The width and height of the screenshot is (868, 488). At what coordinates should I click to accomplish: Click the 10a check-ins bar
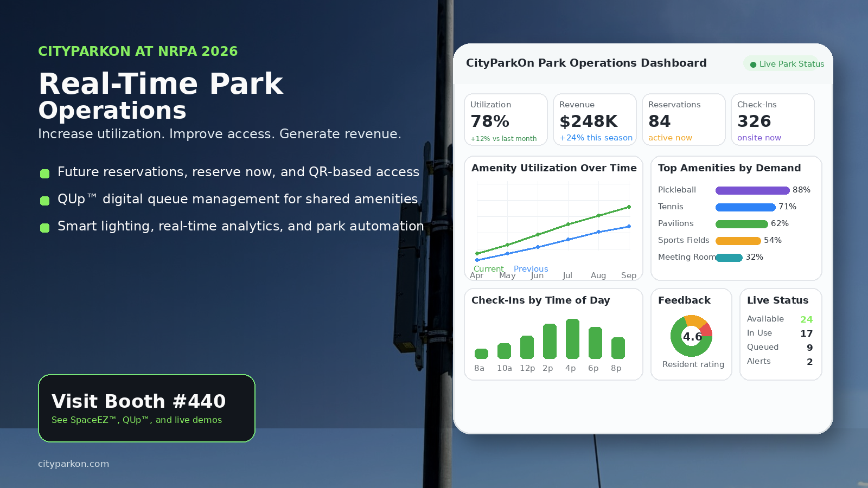coord(504,351)
